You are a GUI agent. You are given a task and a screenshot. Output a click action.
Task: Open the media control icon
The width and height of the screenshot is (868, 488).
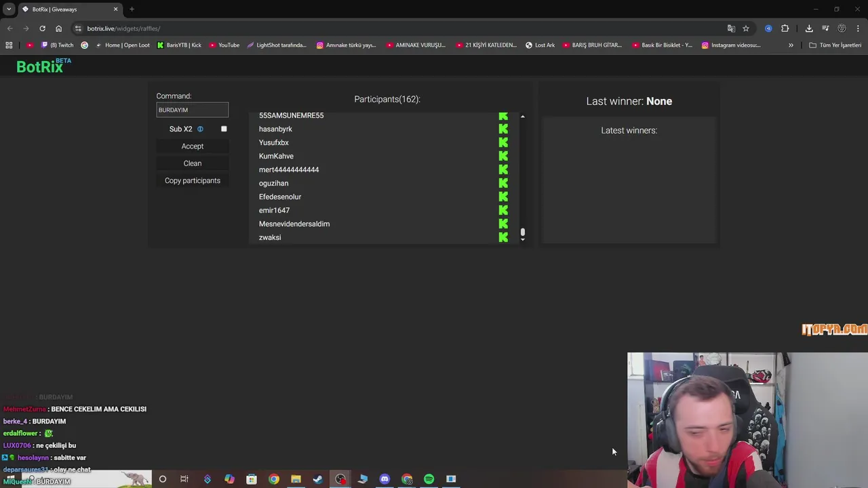pyautogui.click(x=825, y=28)
